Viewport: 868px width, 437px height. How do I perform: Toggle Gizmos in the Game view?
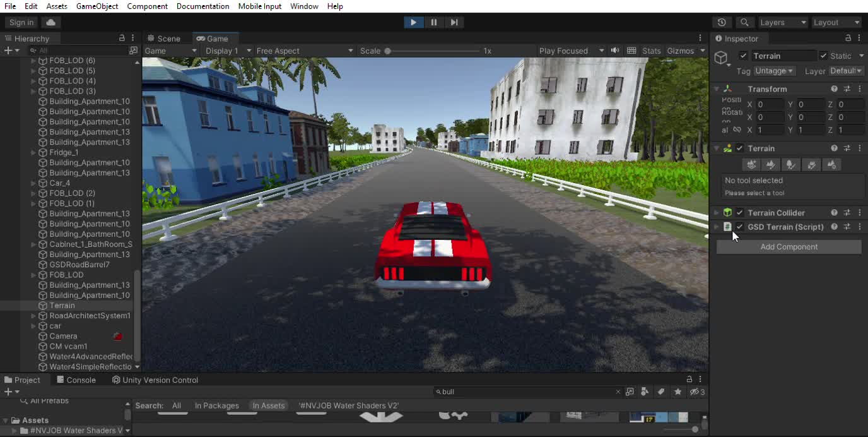681,51
